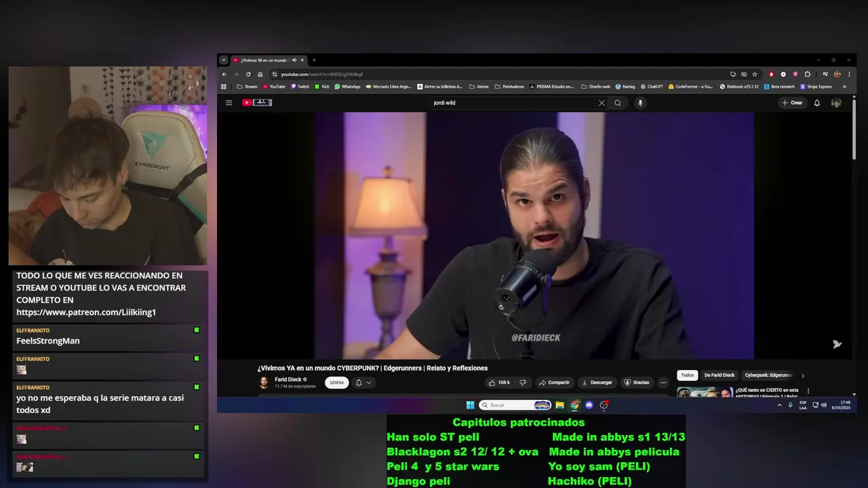This screenshot has height=488, width=868.
Task: Open Chrome tab search dropdown arrow
Action: pyautogui.click(x=224, y=60)
